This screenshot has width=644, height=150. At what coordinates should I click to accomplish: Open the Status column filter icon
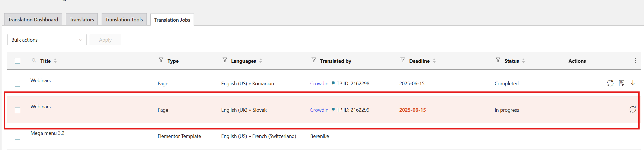[498, 60]
